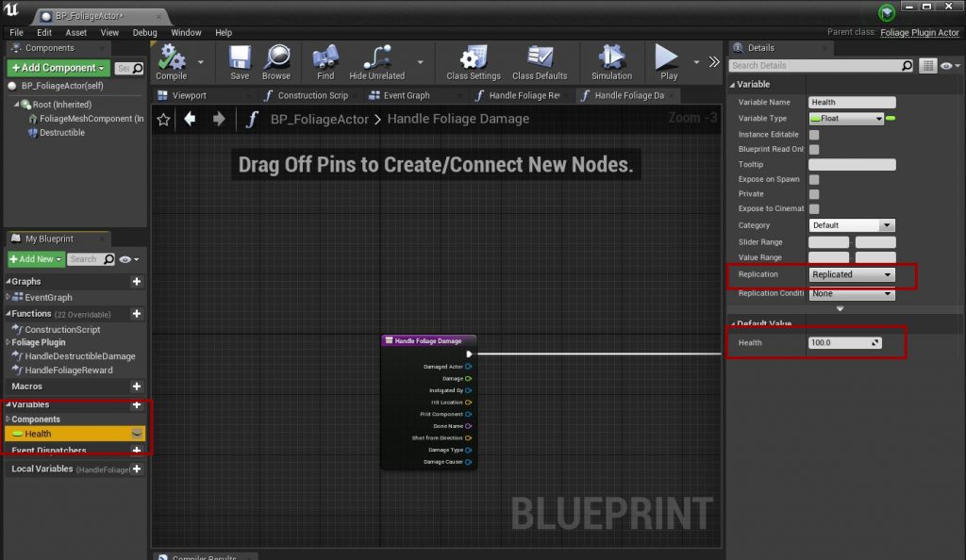This screenshot has height=560, width=966.
Task: Expand the EventGraph tree item
Action: pyautogui.click(x=8, y=297)
